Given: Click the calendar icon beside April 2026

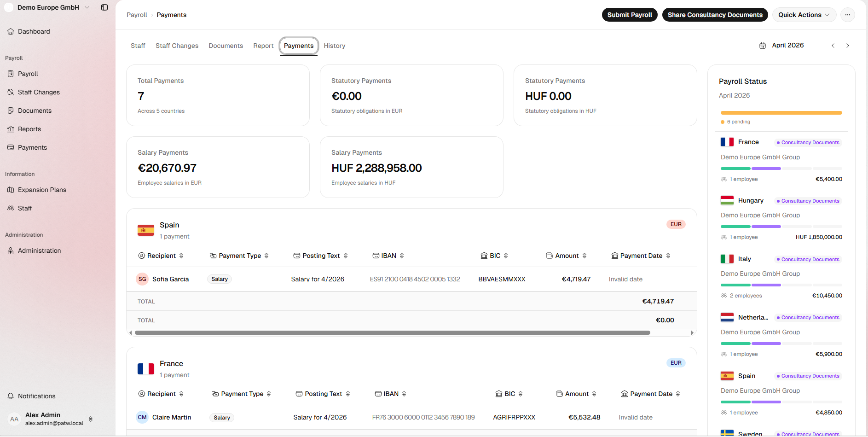Looking at the screenshot, I should click(x=763, y=46).
